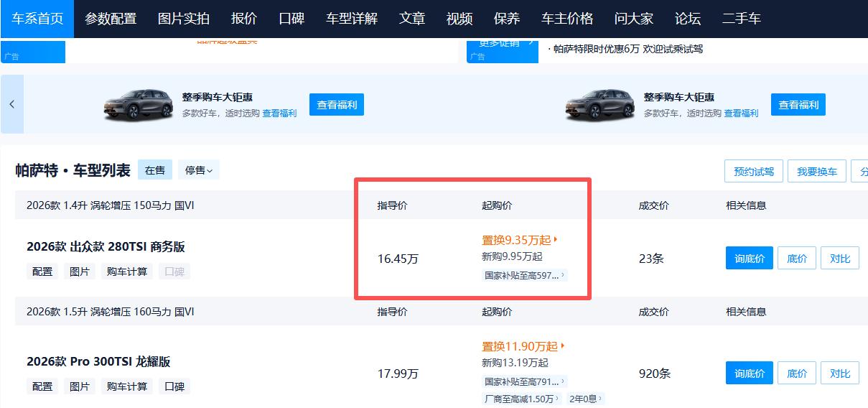The width and height of the screenshot is (868, 408).
Task: Open 配置 for 280TSI 商务版
Action: [42, 272]
